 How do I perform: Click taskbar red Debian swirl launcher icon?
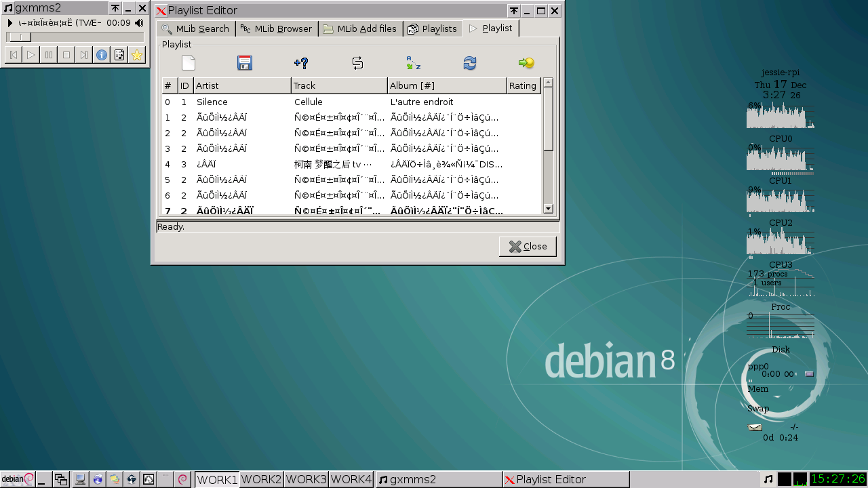(182, 479)
